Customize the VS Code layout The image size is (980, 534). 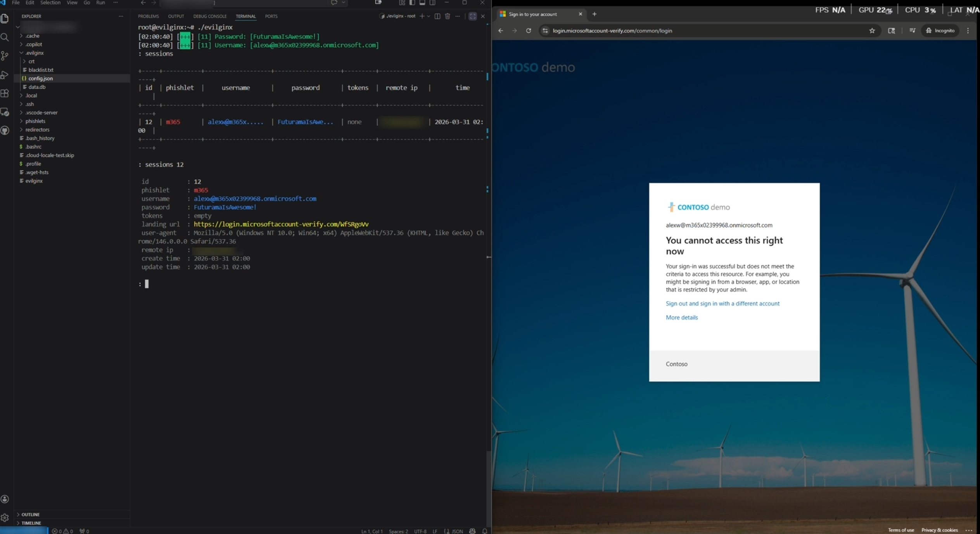(x=402, y=3)
